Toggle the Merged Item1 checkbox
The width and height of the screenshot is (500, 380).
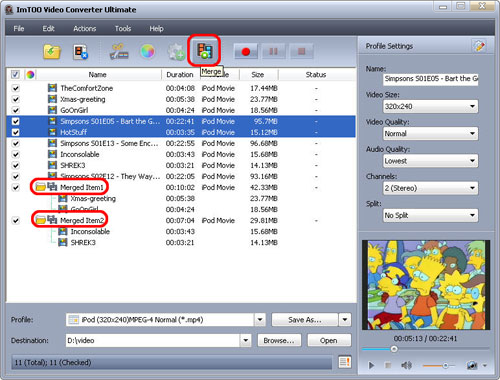15,187
